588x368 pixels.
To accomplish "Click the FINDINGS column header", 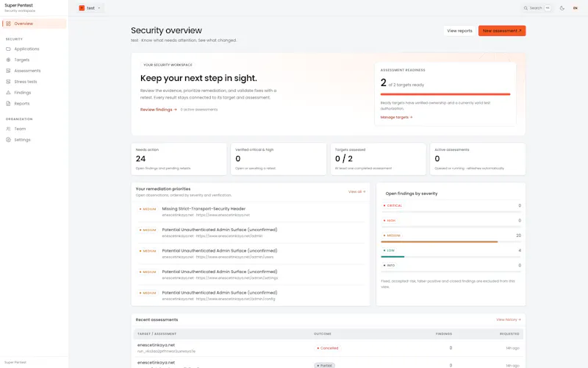I will pos(444,334).
